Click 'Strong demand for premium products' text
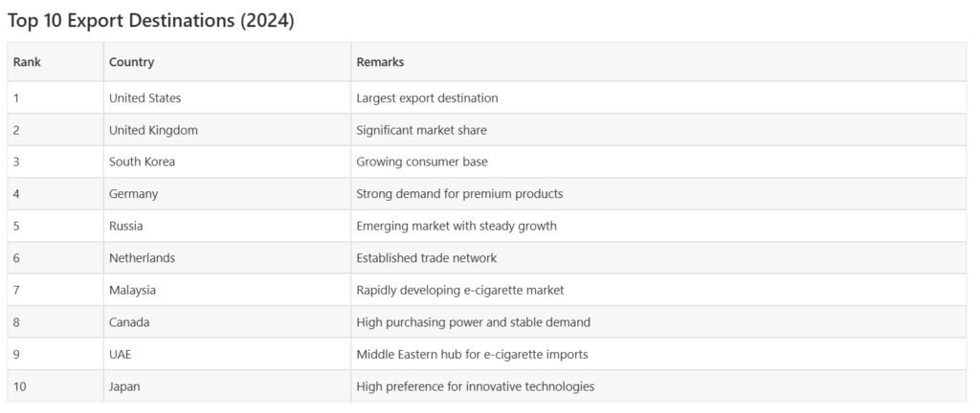Image resolution: width=980 pixels, height=413 pixels. (459, 194)
